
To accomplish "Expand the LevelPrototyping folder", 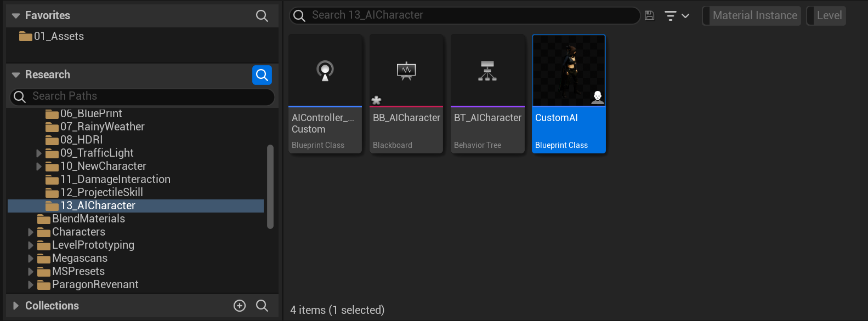I will click(x=31, y=245).
